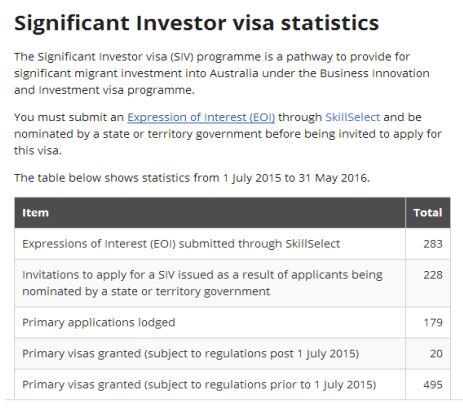Click the 179 total value
The image size is (463, 410).
(x=433, y=322)
